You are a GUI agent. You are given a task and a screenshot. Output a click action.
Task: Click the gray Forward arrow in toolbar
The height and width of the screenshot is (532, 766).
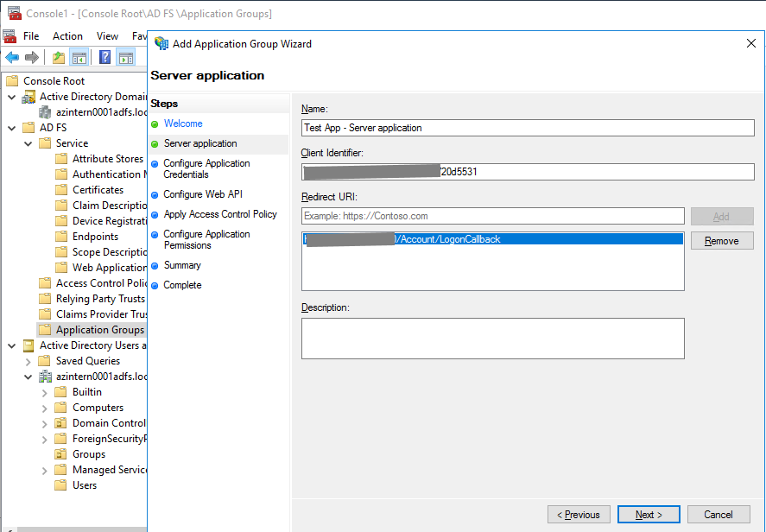(32, 58)
